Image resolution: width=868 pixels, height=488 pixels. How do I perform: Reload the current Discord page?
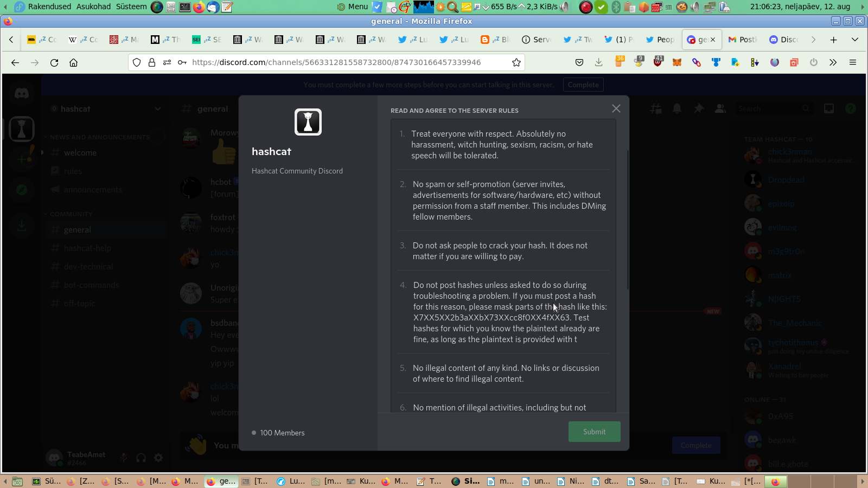(x=54, y=62)
